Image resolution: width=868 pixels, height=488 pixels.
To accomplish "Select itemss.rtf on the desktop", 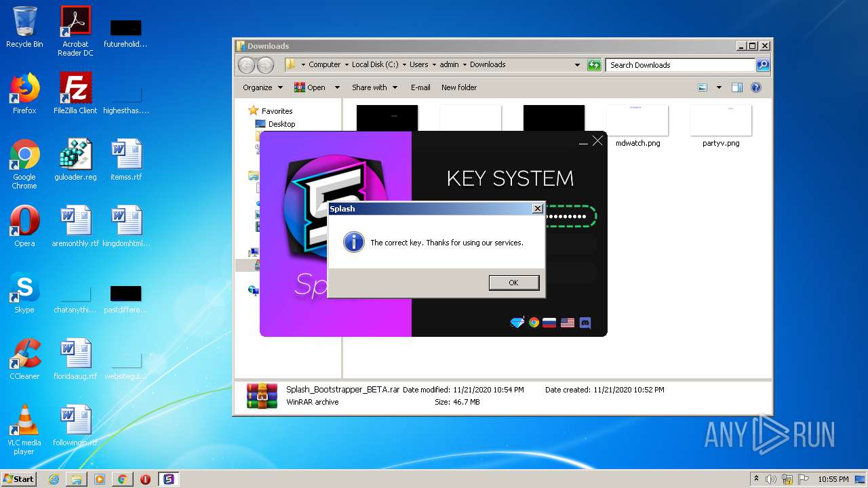I will pyautogui.click(x=126, y=160).
